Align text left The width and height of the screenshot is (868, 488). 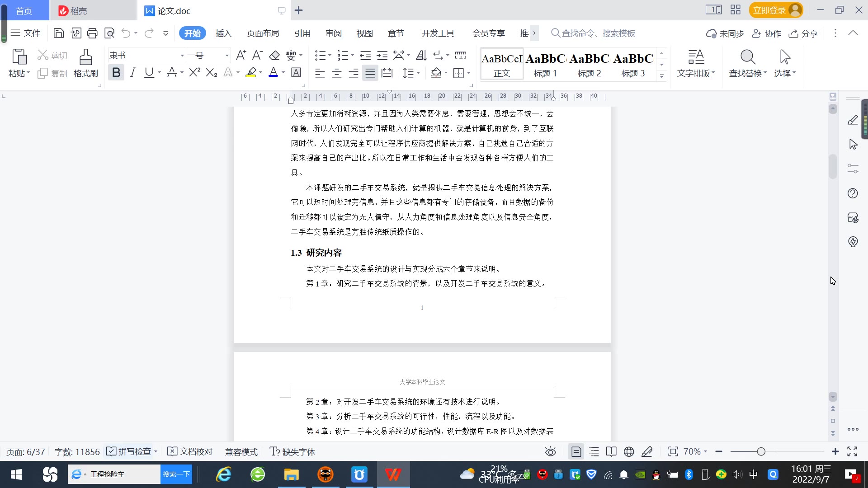coord(320,73)
